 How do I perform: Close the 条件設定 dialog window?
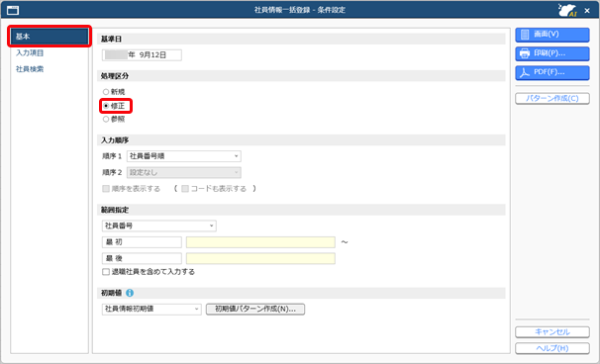tap(587, 11)
